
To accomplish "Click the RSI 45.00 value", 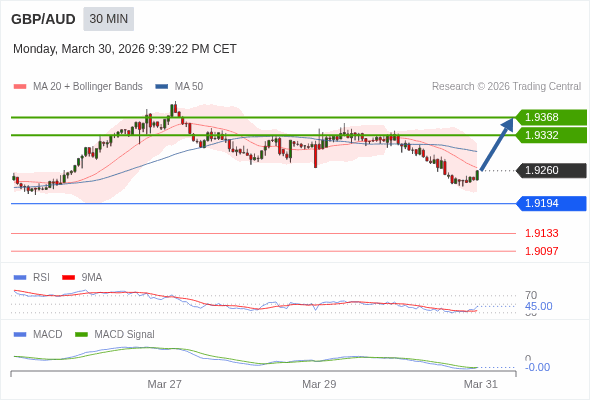I will 538,306.
